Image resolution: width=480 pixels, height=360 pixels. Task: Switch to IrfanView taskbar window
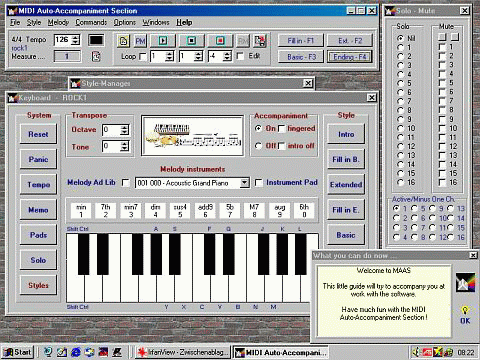(183, 352)
